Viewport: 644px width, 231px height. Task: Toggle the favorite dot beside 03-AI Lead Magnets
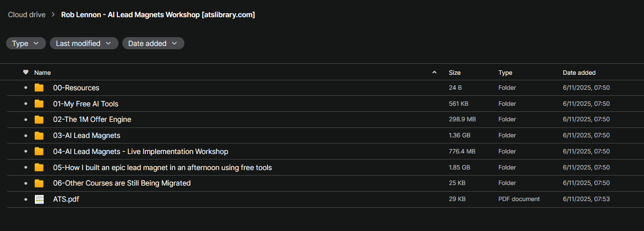coord(25,136)
